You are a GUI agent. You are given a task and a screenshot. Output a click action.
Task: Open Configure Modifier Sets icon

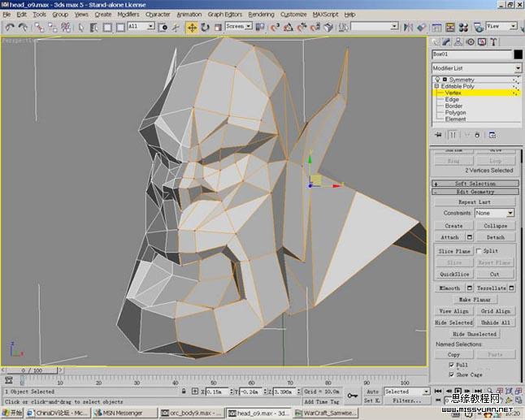tap(492, 135)
